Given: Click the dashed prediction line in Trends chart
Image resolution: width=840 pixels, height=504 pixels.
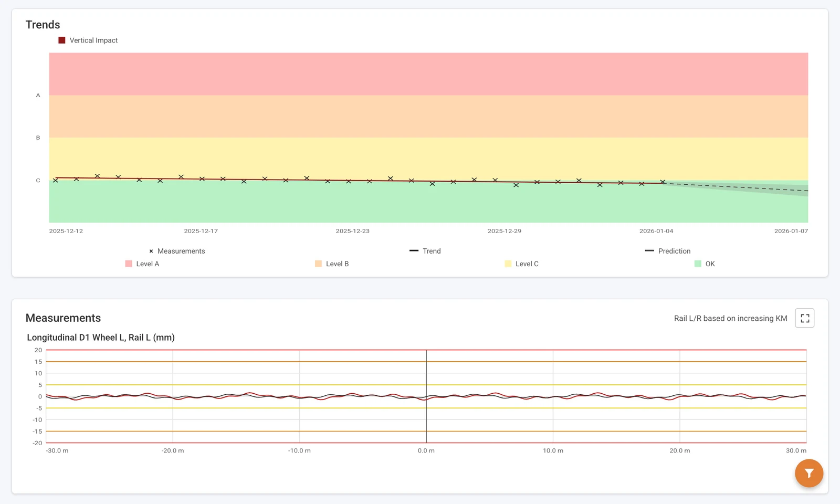Looking at the screenshot, I should [735, 187].
